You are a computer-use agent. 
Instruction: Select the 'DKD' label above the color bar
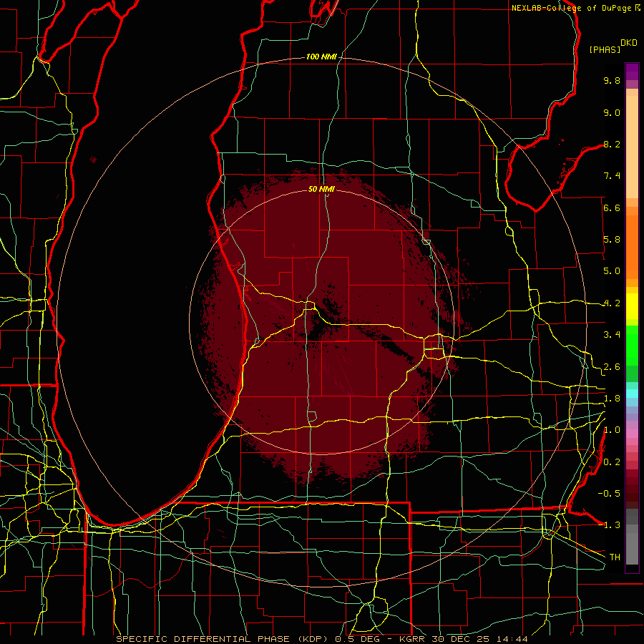629,43
